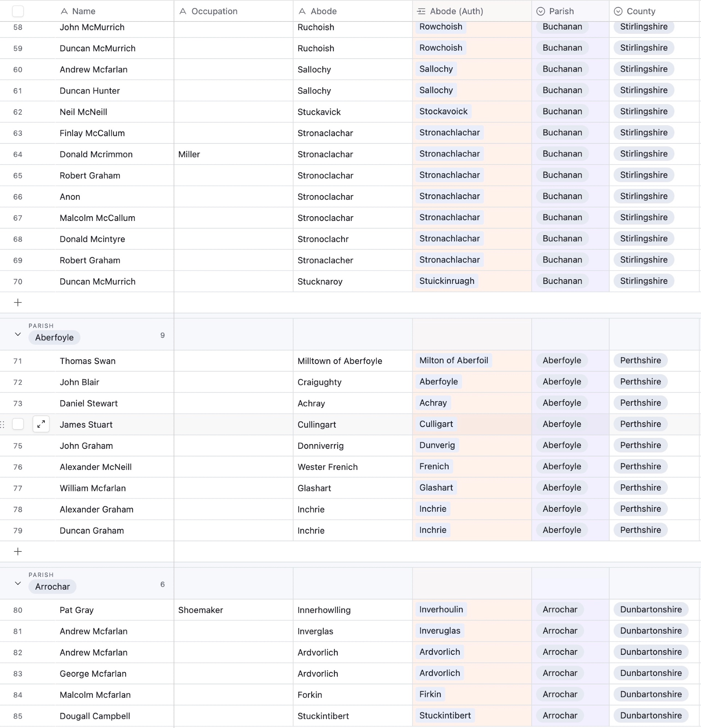The image size is (701, 728).
Task: Click the drag handle on James Stuart row
Action: pyautogui.click(x=2, y=424)
